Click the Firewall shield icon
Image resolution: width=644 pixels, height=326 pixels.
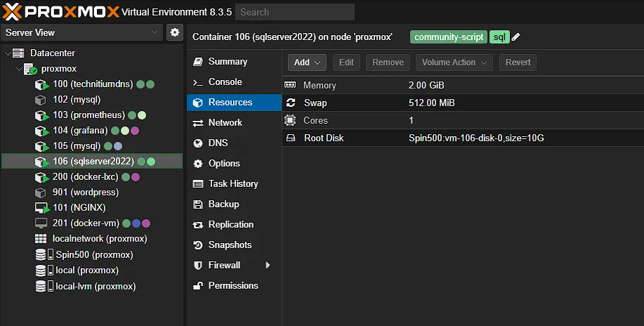(x=198, y=265)
